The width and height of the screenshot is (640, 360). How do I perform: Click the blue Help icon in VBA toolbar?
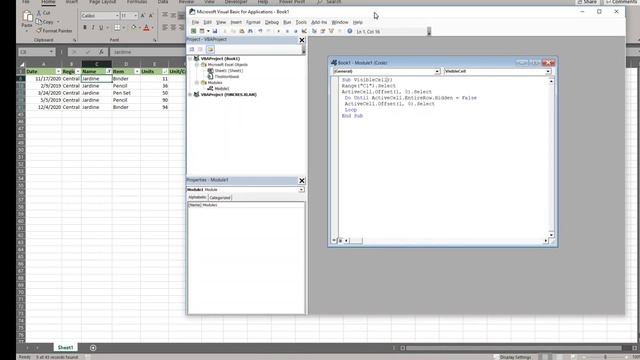350,31
